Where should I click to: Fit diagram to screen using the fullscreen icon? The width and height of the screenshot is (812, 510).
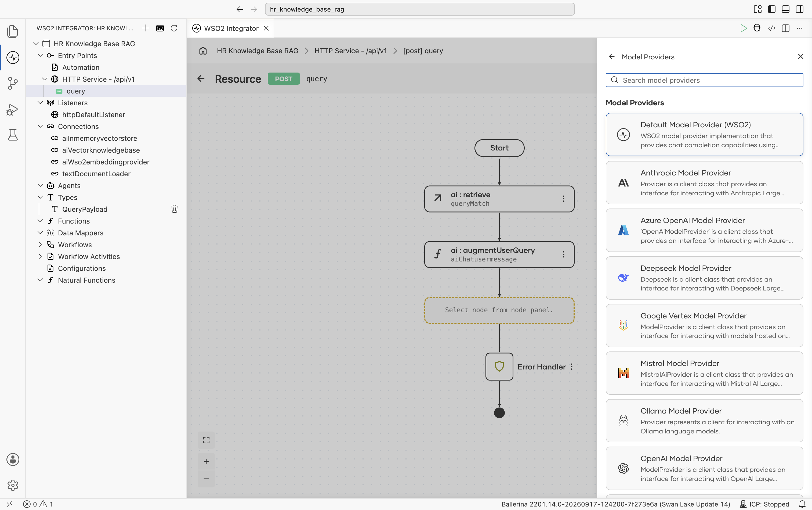tap(206, 440)
